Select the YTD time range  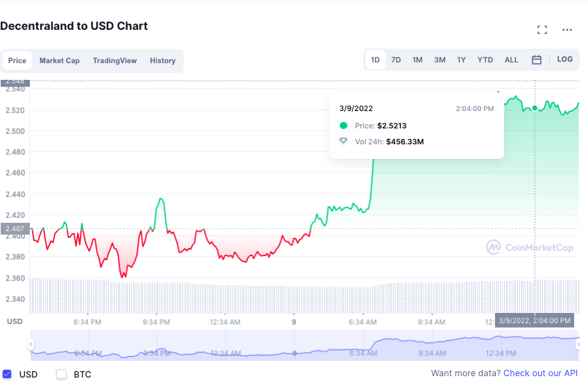tap(485, 60)
